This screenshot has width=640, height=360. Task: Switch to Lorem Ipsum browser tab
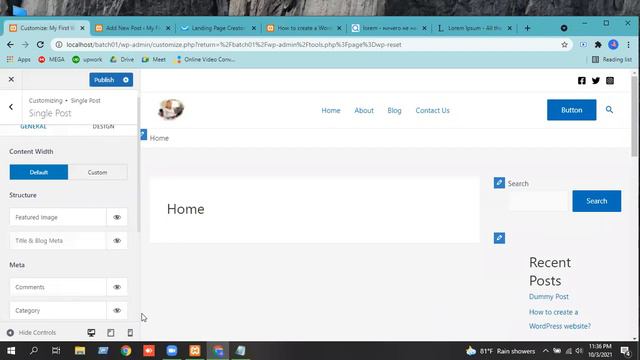point(475,28)
